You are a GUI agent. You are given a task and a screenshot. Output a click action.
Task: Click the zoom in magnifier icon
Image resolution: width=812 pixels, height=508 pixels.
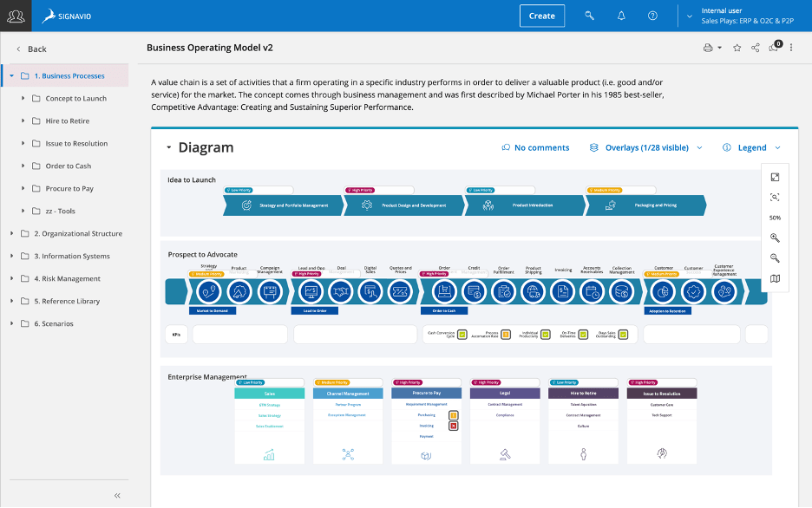tap(775, 238)
